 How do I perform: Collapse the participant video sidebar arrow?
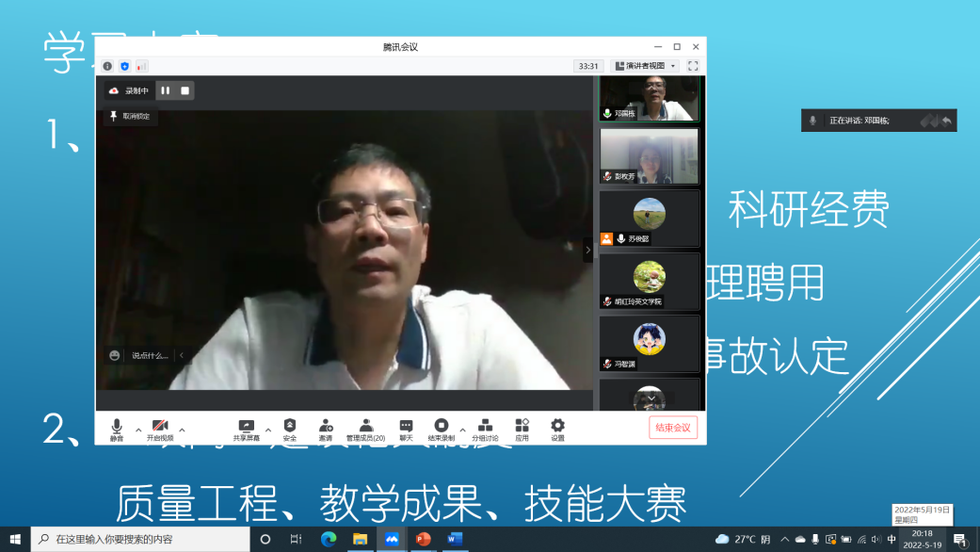[x=588, y=250]
